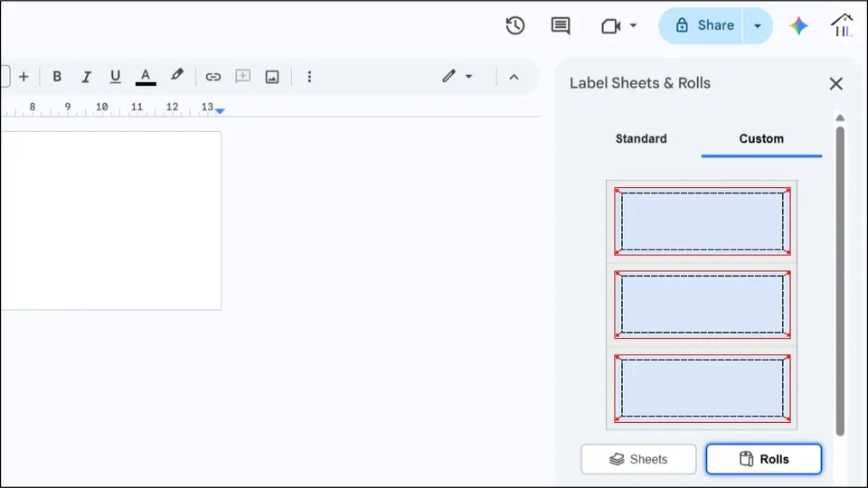The width and height of the screenshot is (868, 488).
Task: Click the sidebar scroll up arrow
Action: click(x=840, y=117)
